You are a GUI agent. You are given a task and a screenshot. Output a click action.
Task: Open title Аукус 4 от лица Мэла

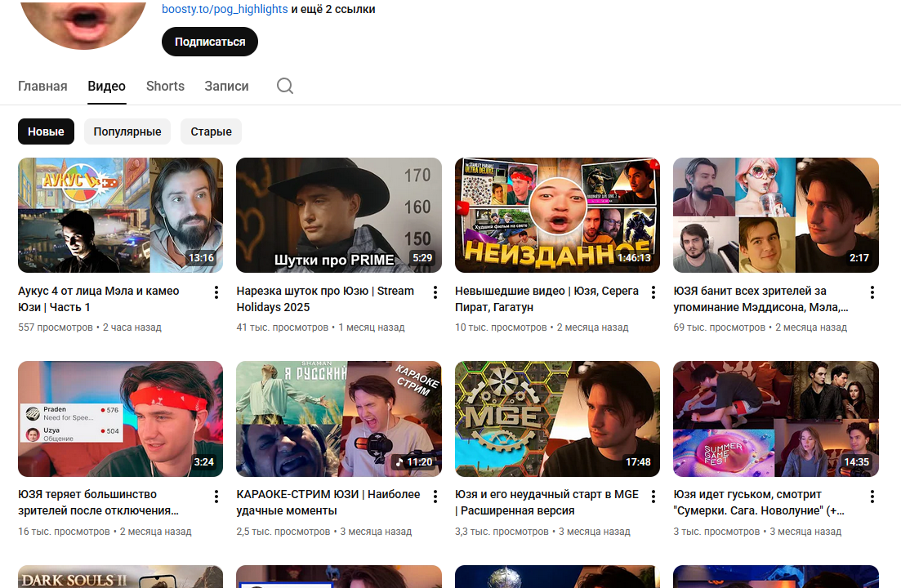coord(98,299)
